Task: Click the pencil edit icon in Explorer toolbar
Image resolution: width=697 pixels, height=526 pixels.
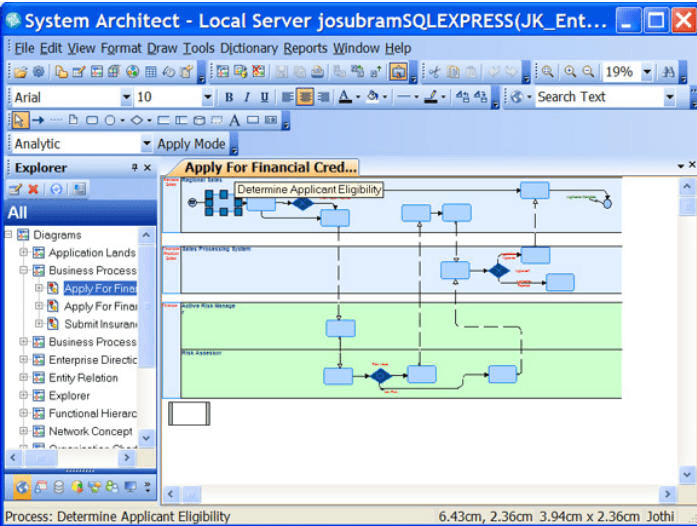Action: pyautogui.click(x=15, y=189)
